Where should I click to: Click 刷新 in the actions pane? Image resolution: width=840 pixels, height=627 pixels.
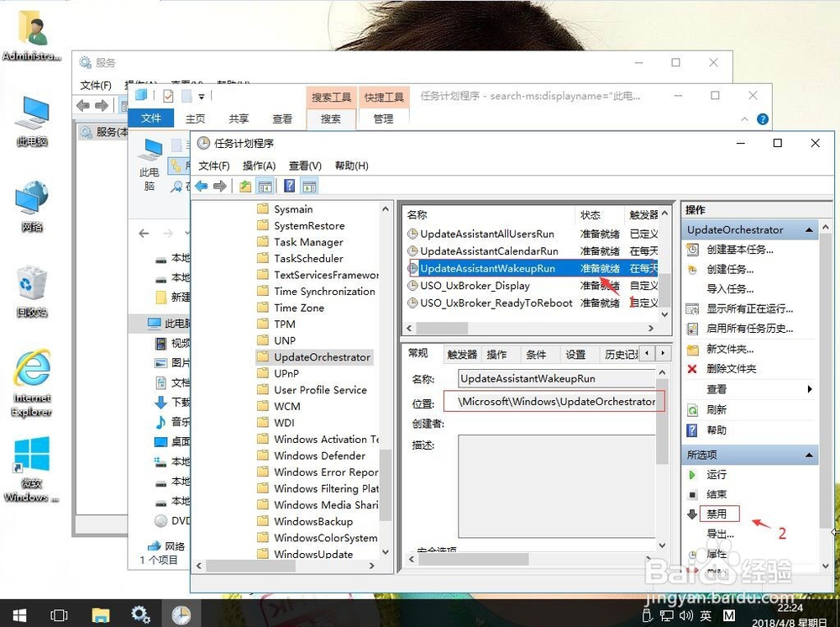click(x=717, y=410)
